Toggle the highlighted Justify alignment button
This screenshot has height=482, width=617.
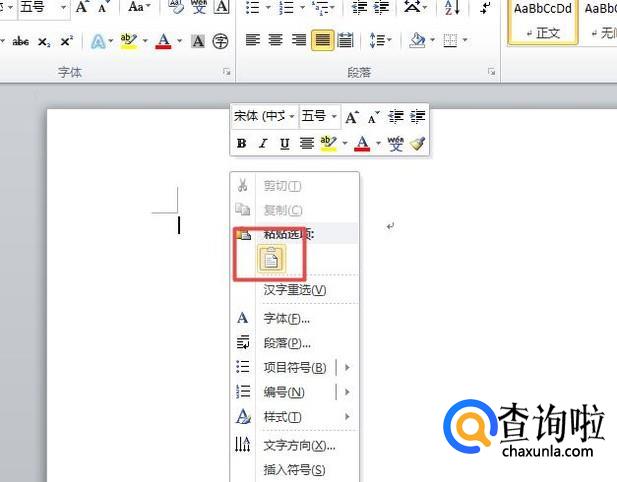tap(322, 40)
